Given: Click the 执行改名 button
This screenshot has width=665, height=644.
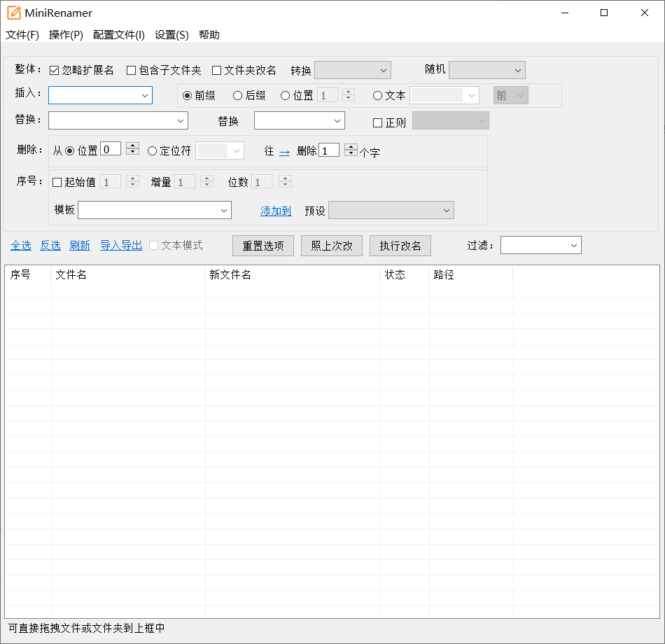Looking at the screenshot, I should 400,246.
